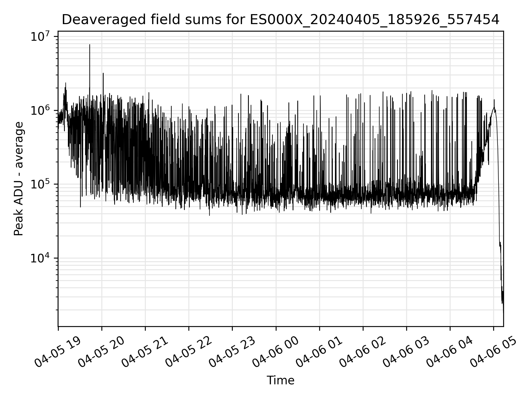Click the x tick label '04-05 22'
This screenshot has width=532, height=399.
tap(189, 352)
